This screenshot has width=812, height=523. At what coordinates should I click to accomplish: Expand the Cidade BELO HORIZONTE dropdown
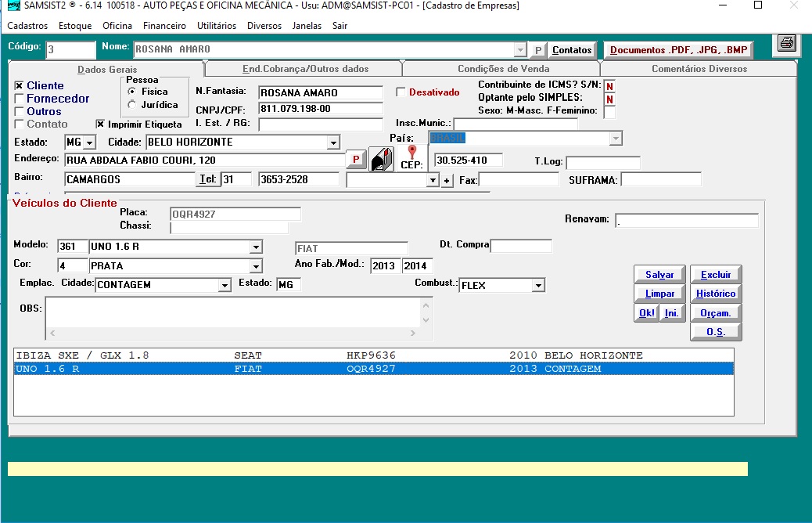(333, 142)
